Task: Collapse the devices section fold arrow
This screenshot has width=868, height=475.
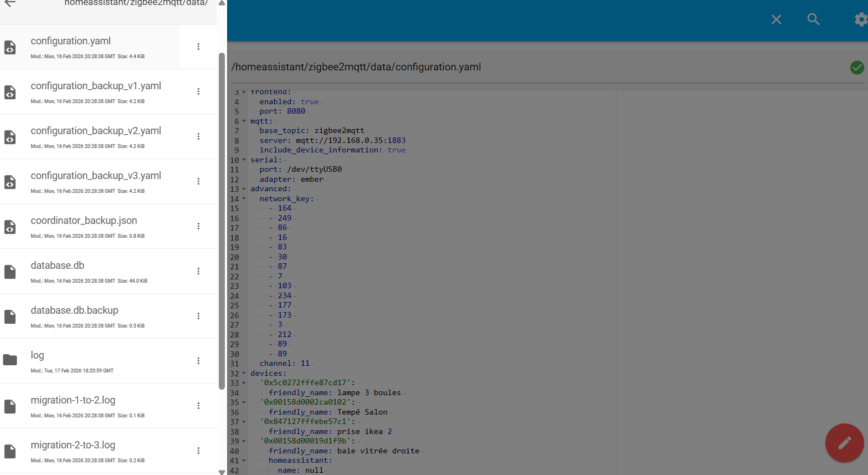Action: point(244,373)
